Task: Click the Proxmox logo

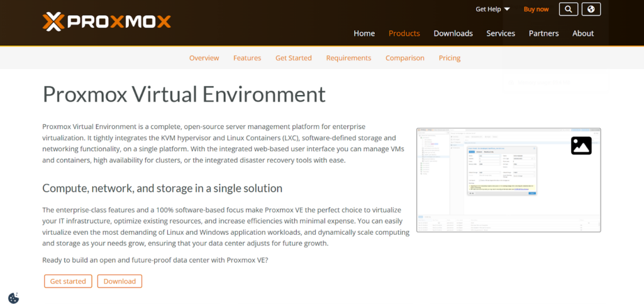Action: point(106,22)
